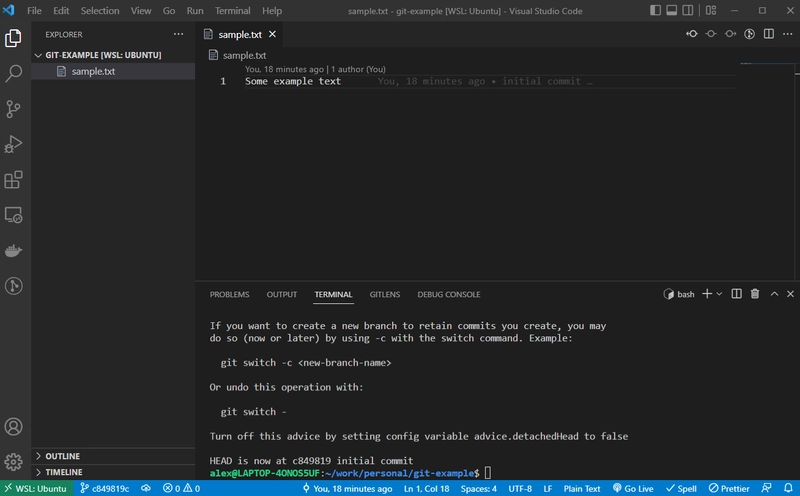The width and height of the screenshot is (800, 496).
Task: Click the feedback icon in status bar
Action: point(766,488)
